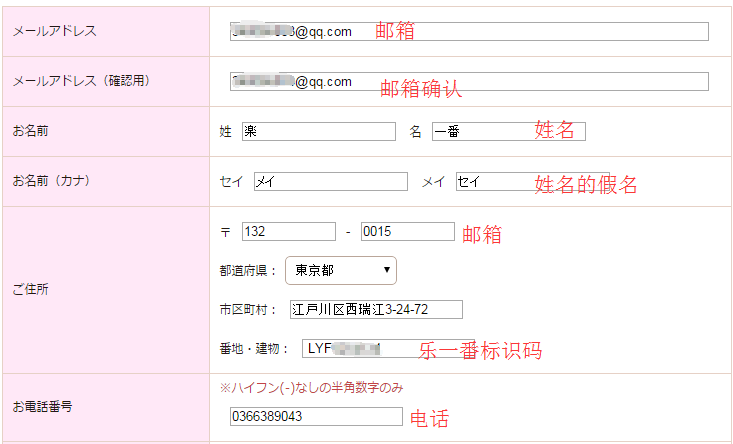Open the 都道府県 dropdown showing 東京都
Image resolution: width=733 pixels, height=444 pixels.
[340, 270]
